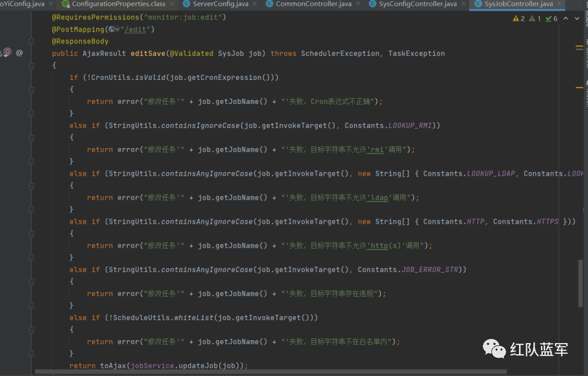588x376 pixels.
Task: Click the 'ldap' word in the error string
Action: coord(379,198)
